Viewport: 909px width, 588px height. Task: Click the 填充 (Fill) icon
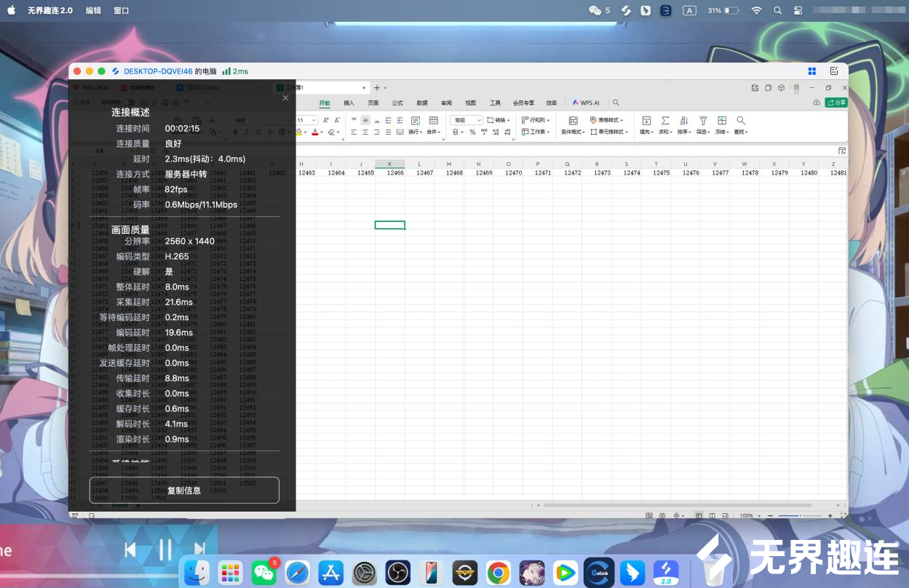tap(646, 121)
